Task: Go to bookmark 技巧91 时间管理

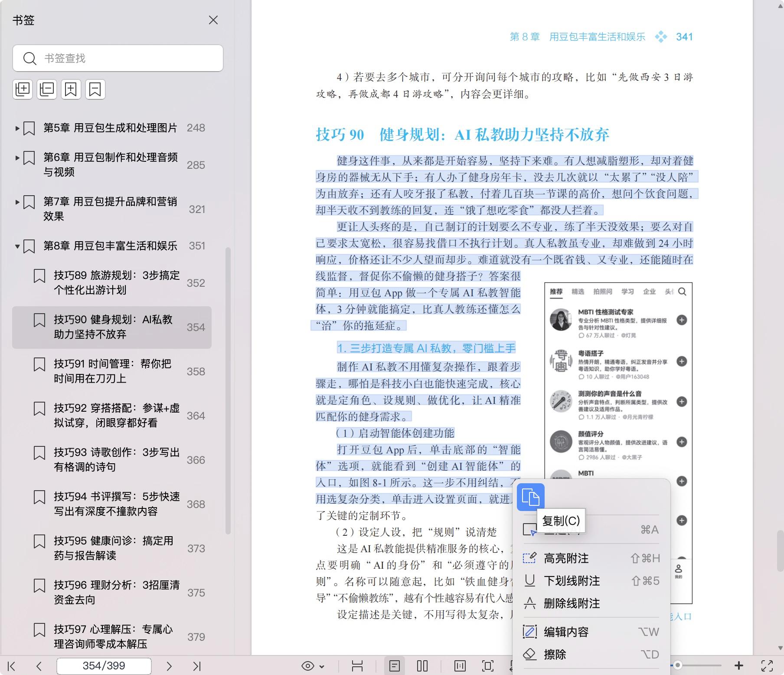Action: (113, 371)
